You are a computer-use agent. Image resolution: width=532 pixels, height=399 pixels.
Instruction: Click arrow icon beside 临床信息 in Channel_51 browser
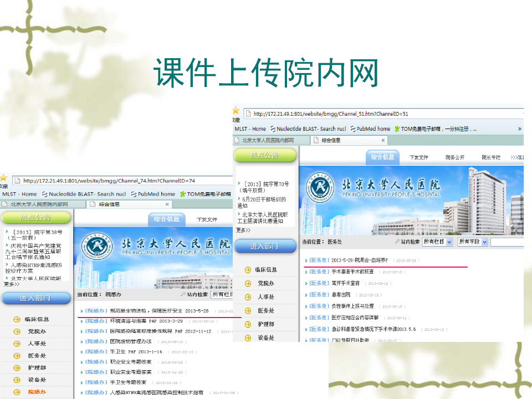tap(248, 270)
